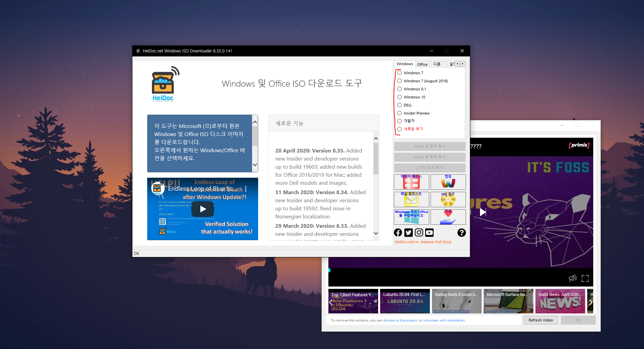Switch to the Office tab
The image size is (644, 349).
[x=422, y=64]
